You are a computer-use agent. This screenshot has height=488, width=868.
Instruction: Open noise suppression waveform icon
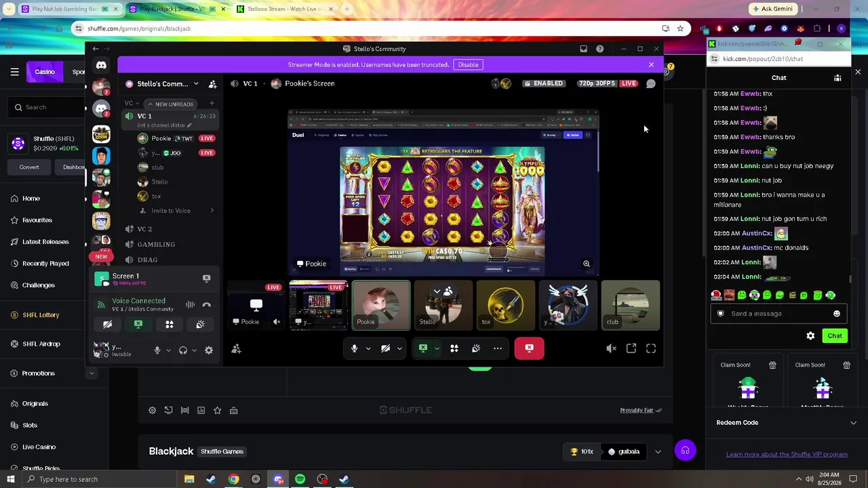pos(190,305)
